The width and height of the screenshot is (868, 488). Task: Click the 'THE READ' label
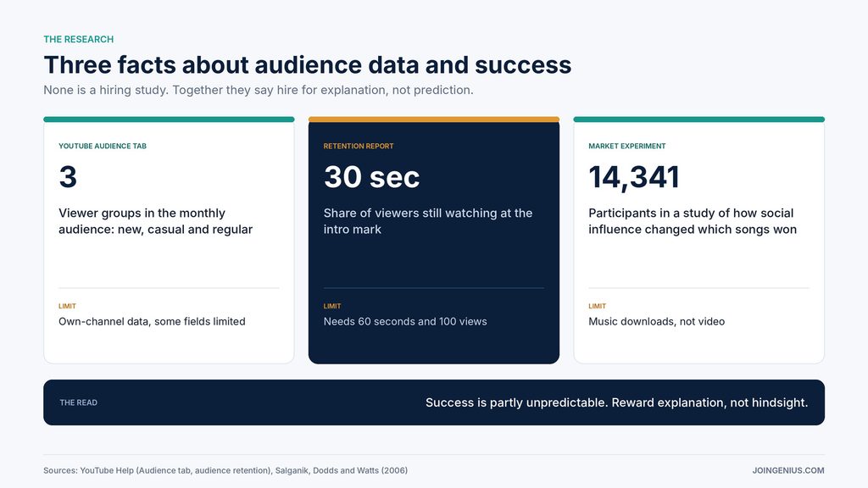[x=79, y=402]
